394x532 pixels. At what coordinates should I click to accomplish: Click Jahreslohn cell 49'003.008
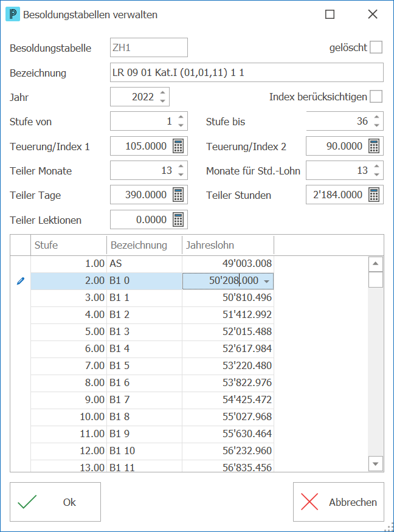(228, 264)
